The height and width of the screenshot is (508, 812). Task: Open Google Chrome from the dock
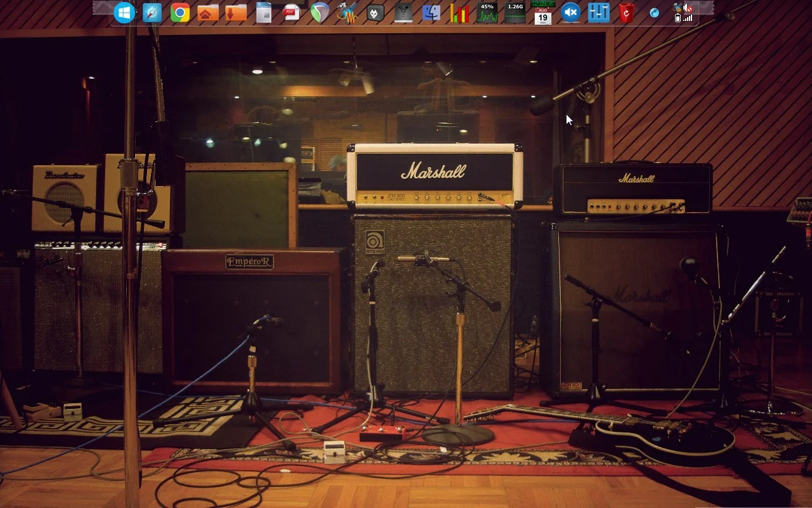pyautogui.click(x=180, y=13)
